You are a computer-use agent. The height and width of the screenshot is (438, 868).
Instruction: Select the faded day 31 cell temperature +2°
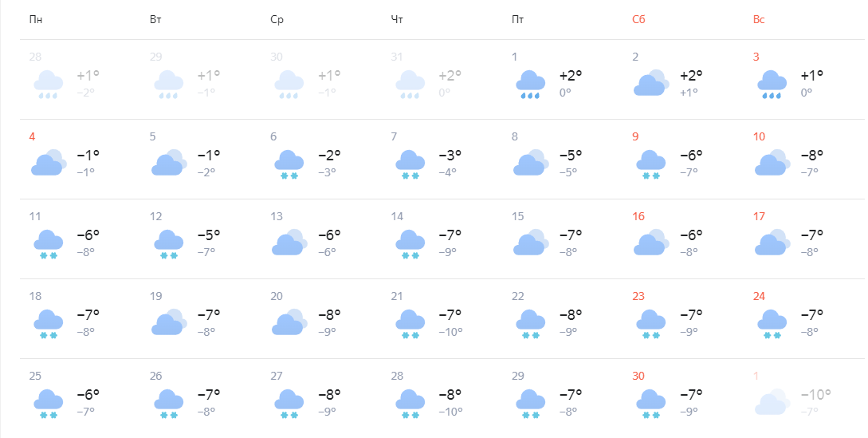tap(450, 75)
